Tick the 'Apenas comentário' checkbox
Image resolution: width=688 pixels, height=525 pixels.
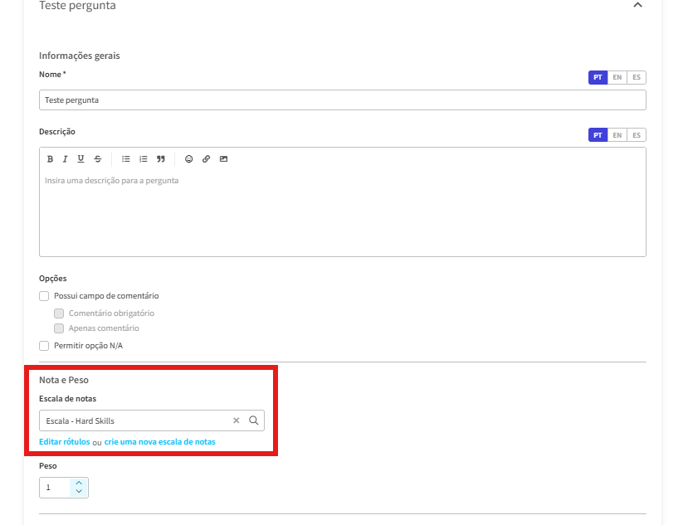[x=59, y=328]
